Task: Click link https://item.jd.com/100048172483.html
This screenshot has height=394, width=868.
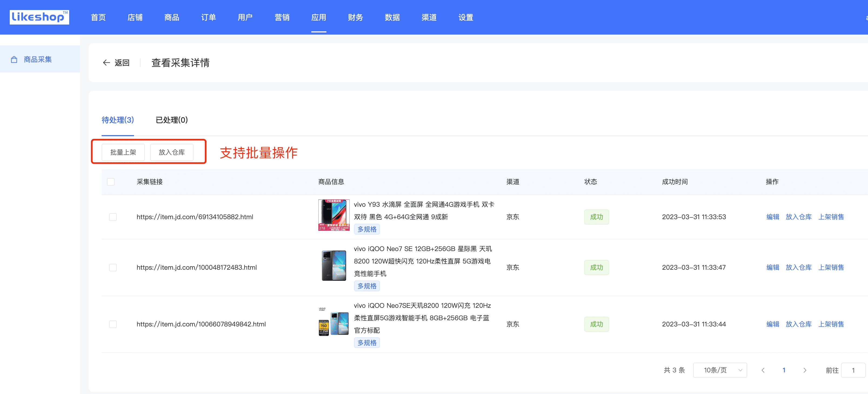Action: pyautogui.click(x=196, y=268)
